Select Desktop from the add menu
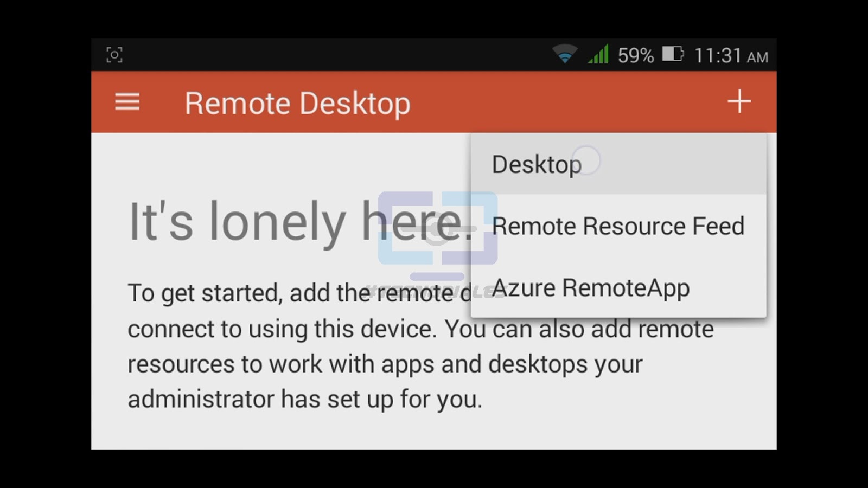Image resolution: width=868 pixels, height=488 pixels. (x=618, y=164)
